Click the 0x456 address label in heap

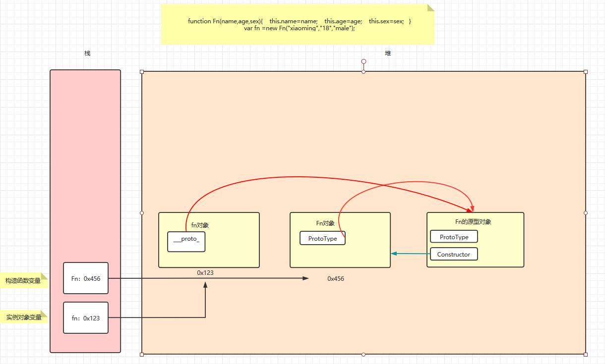336,279
